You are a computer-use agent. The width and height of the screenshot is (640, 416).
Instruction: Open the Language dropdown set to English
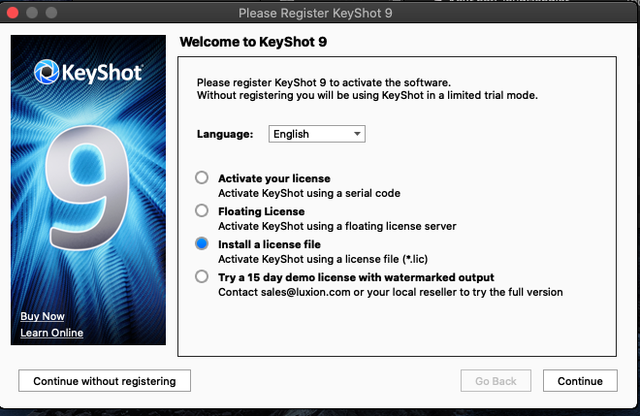(317, 134)
